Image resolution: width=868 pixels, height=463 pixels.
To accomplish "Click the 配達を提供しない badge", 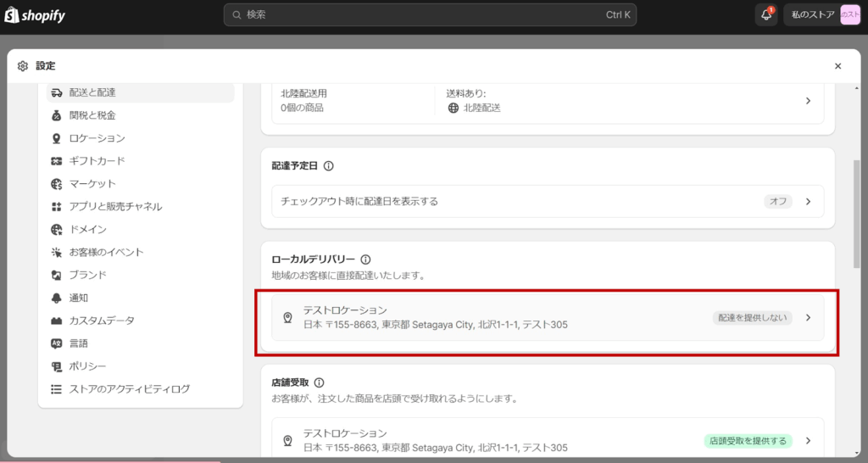I will 753,317.
